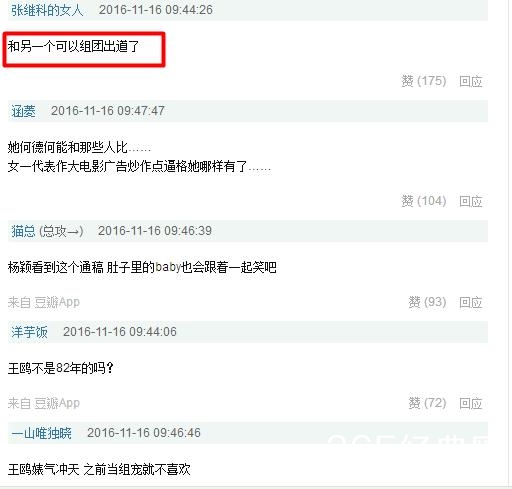
Task: Open 豆瓣App link under 猫总's comment
Action: click(x=57, y=302)
